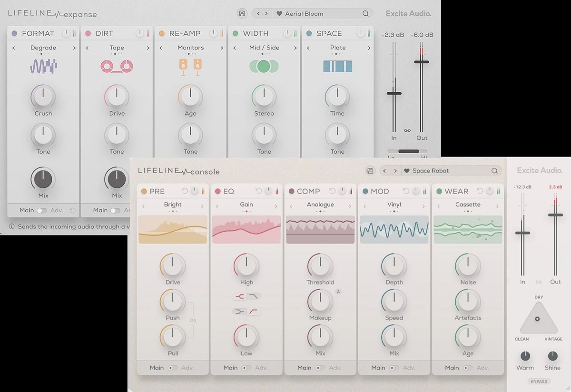This screenshot has height=392, width=571.
Task: Reset the COMP module with undo icon
Action: 332,191
